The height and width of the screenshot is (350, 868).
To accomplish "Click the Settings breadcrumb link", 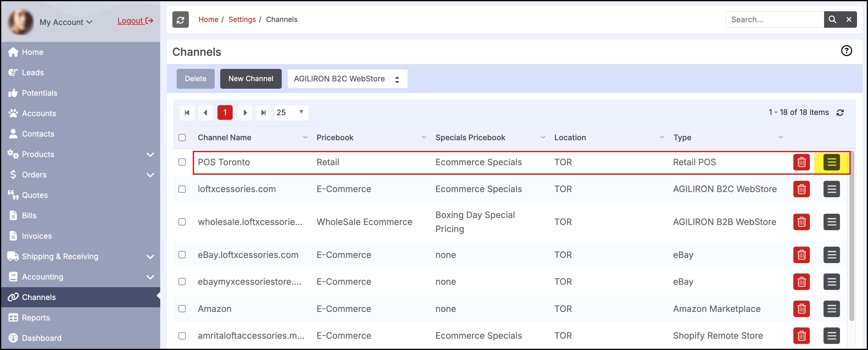I will coord(242,20).
